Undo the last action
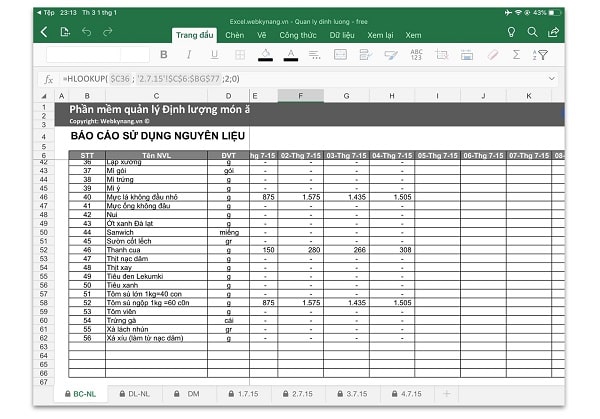This screenshot has height=419, width=600. coord(86,32)
